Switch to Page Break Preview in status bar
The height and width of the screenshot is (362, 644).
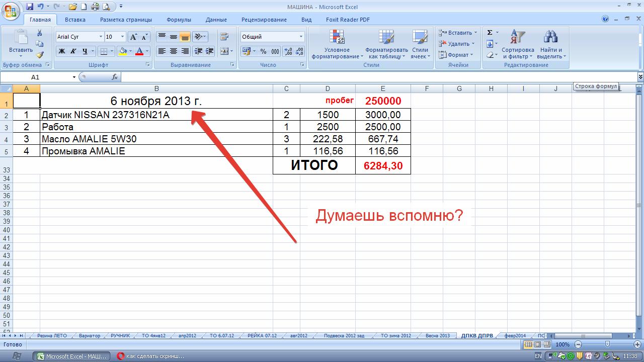click(x=546, y=344)
